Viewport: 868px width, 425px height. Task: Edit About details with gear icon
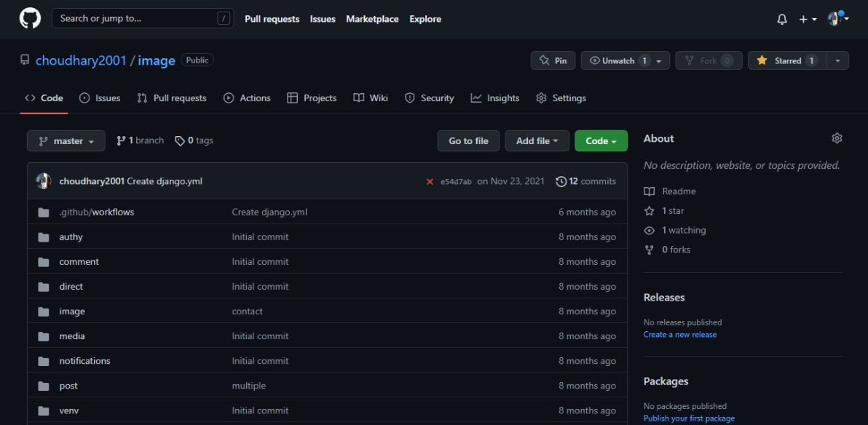pos(837,138)
